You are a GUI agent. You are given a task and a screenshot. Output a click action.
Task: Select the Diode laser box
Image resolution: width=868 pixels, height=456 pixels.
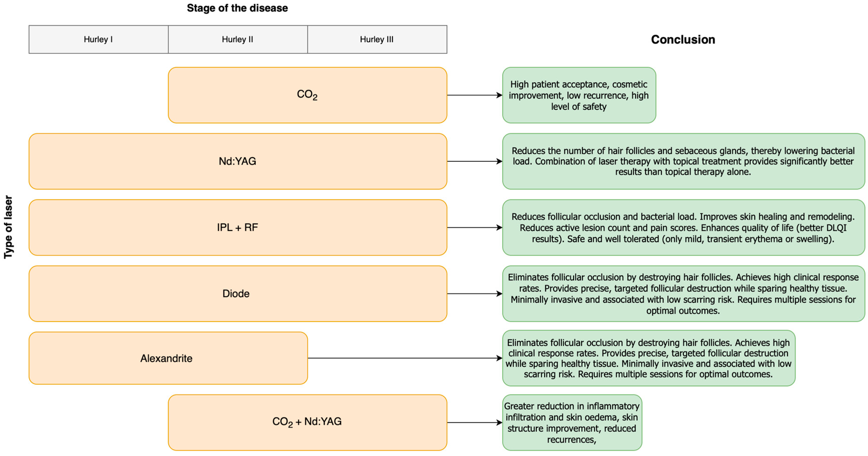(x=238, y=293)
